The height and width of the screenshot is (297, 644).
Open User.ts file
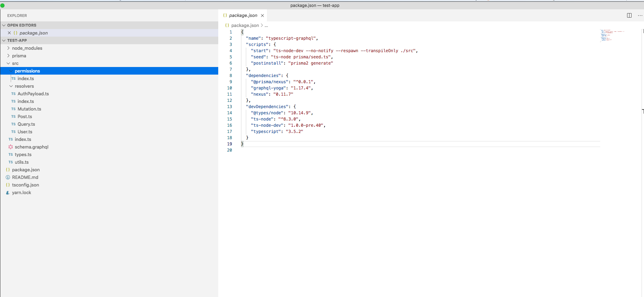point(25,132)
